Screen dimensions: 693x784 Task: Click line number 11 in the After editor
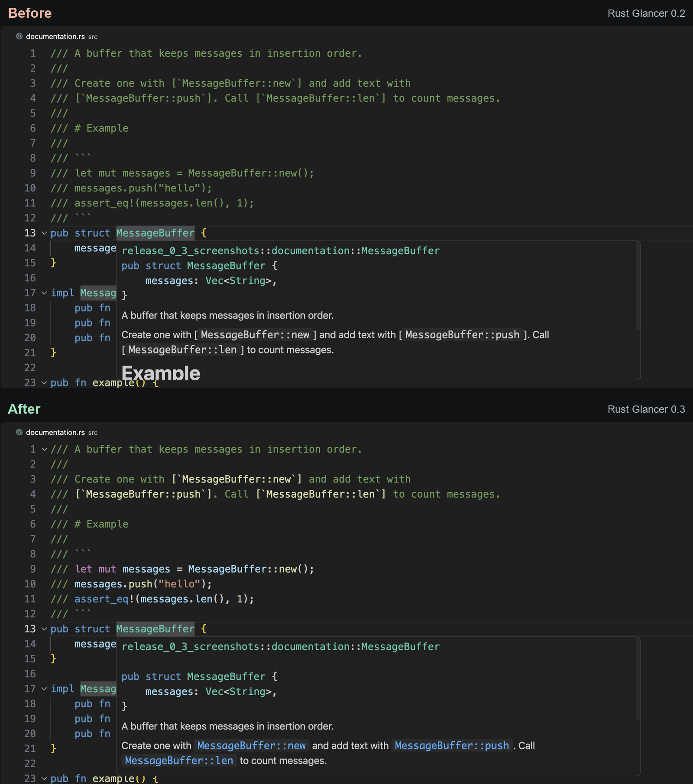[30, 599]
